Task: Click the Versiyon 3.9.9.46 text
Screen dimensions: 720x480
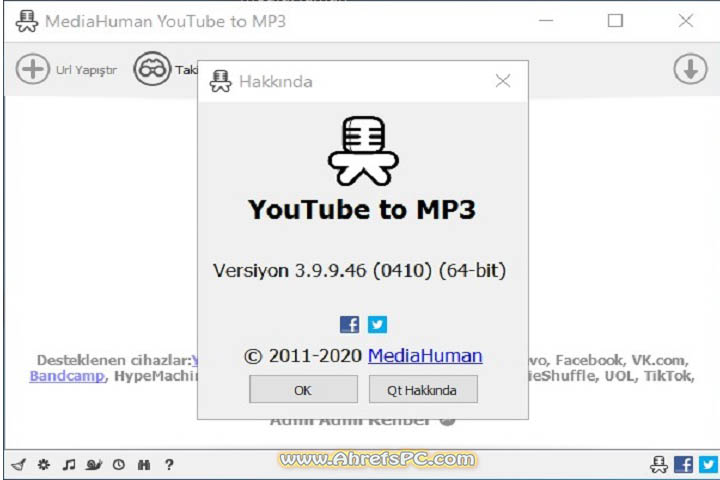Action: (x=359, y=271)
